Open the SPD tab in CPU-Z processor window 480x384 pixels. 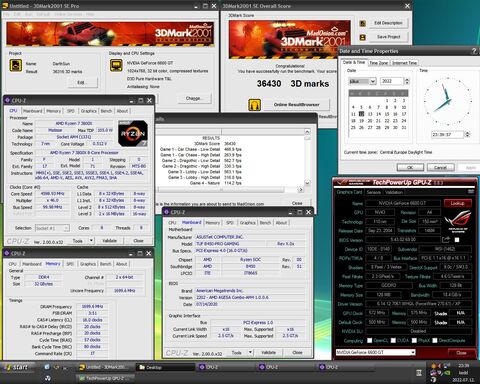click(71, 111)
